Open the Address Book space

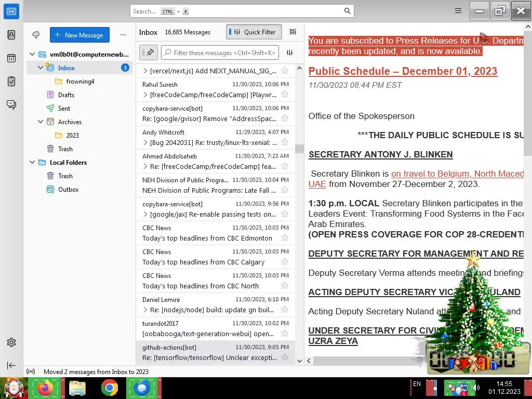tap(11, 35)
